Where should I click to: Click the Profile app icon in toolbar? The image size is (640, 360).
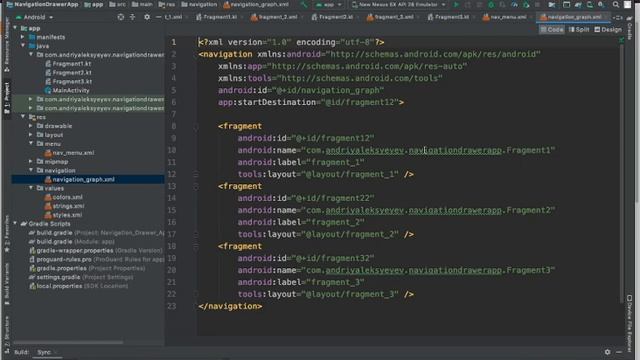coord(514,4)
